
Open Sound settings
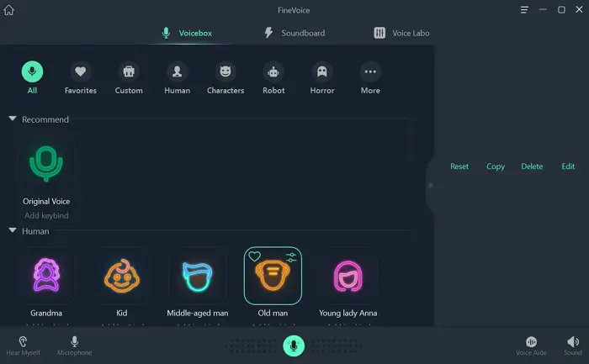point(573,346)
